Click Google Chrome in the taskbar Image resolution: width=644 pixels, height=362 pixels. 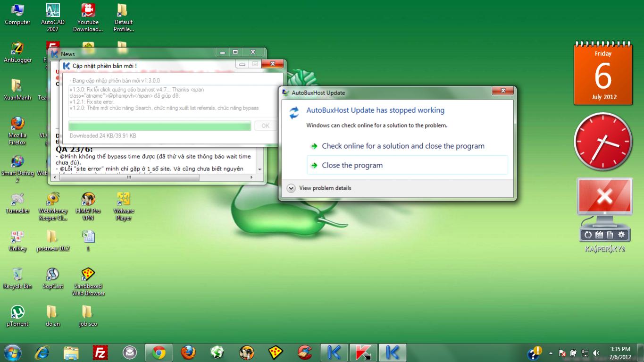[x=159, y=353]
